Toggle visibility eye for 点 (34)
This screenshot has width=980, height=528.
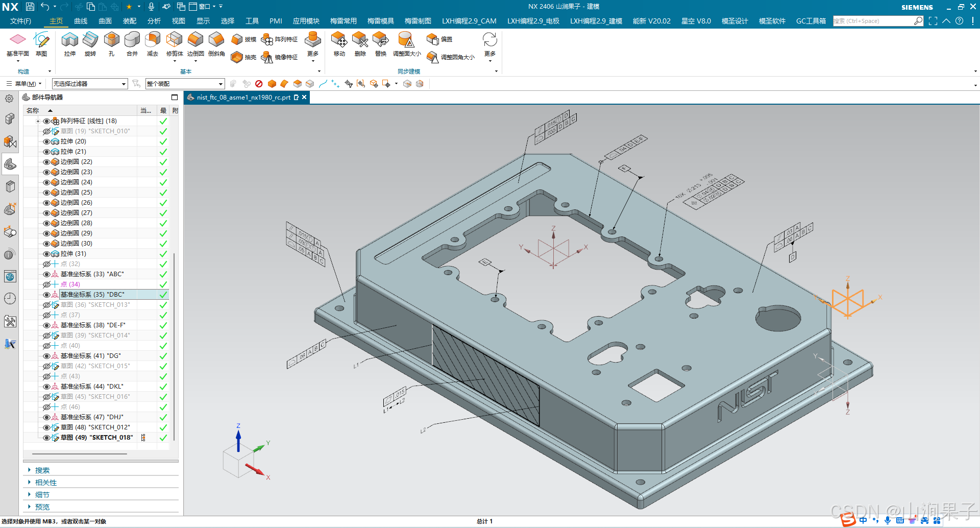pos(46,284)
